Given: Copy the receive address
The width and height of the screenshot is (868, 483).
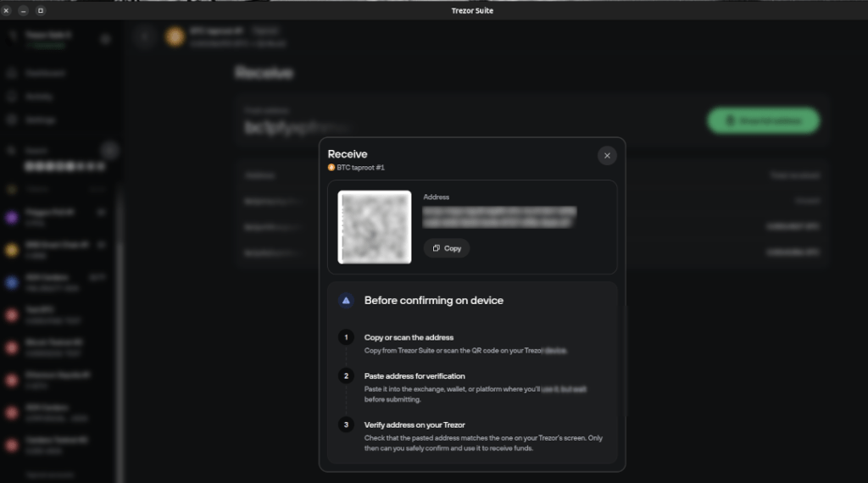Looking at the screenshot, I should pos(447,248).
